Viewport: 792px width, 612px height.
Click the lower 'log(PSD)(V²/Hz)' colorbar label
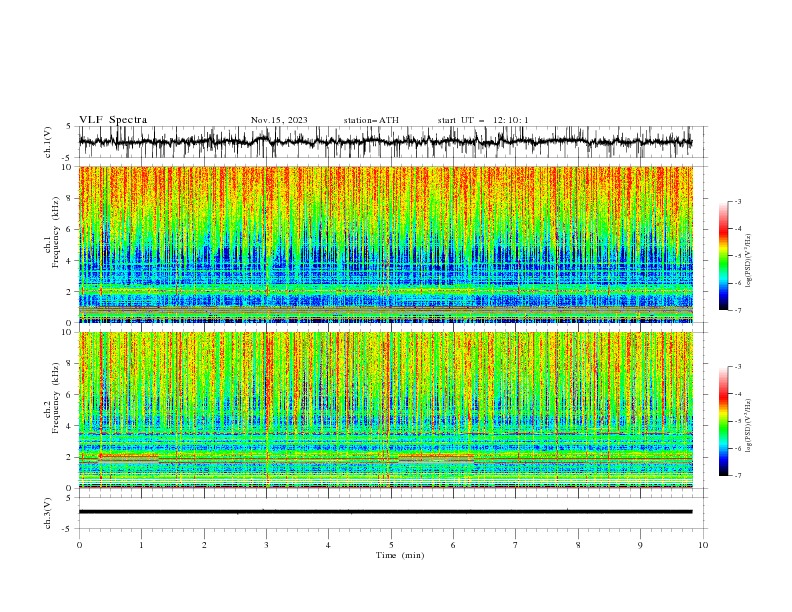pyautogui.click(x=748, y=426)
